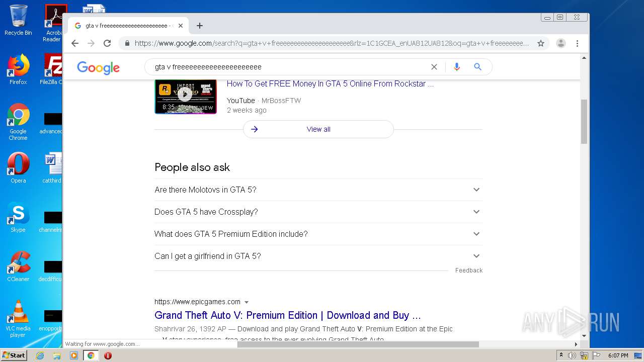Image resolution: width=644 pixels, height=362 pixels.
Task: Go to Google home via logo
Action: click(x=98, y=67)
